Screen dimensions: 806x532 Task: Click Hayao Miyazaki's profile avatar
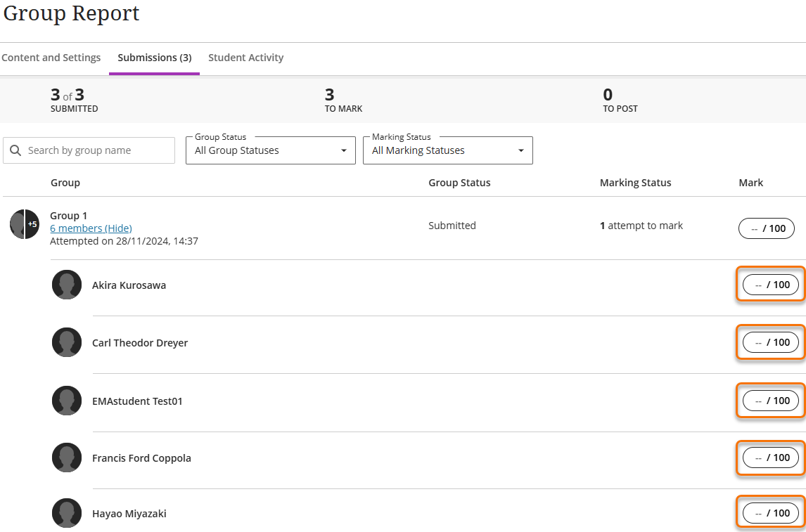[x=67, y=514]
